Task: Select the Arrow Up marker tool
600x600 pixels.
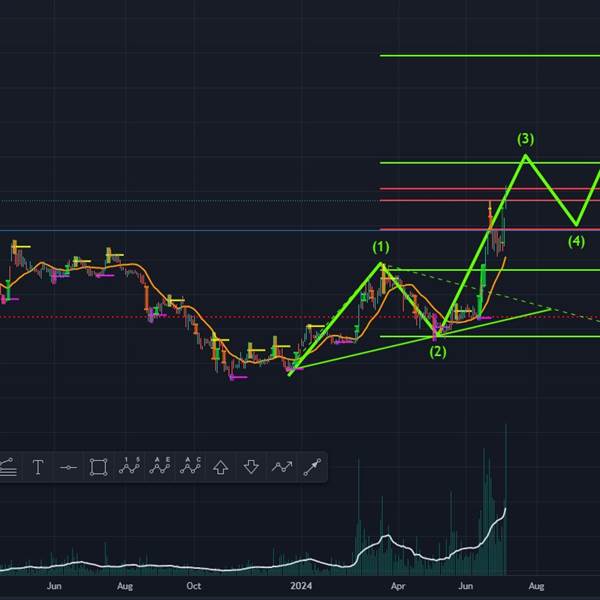Action: click(220, 467)
